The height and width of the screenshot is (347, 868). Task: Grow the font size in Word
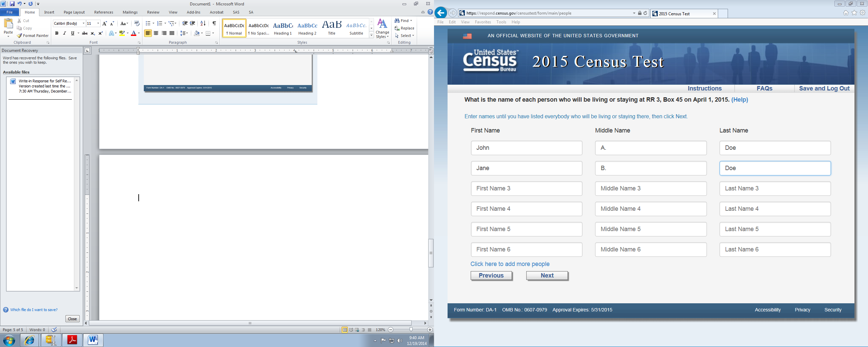coord(104,23)
